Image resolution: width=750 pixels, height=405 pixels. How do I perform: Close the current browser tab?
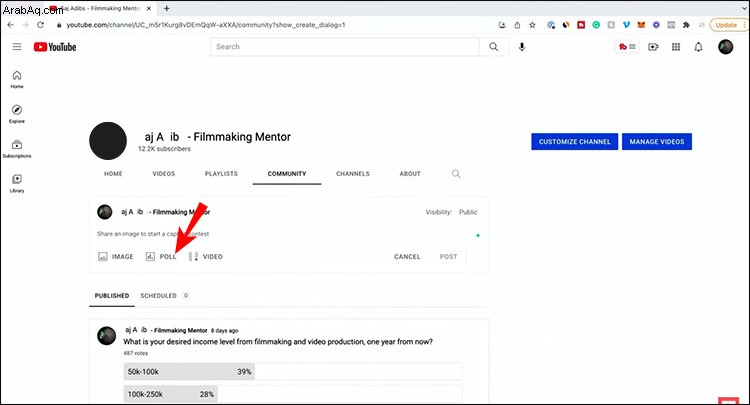[x=149, y=8]
